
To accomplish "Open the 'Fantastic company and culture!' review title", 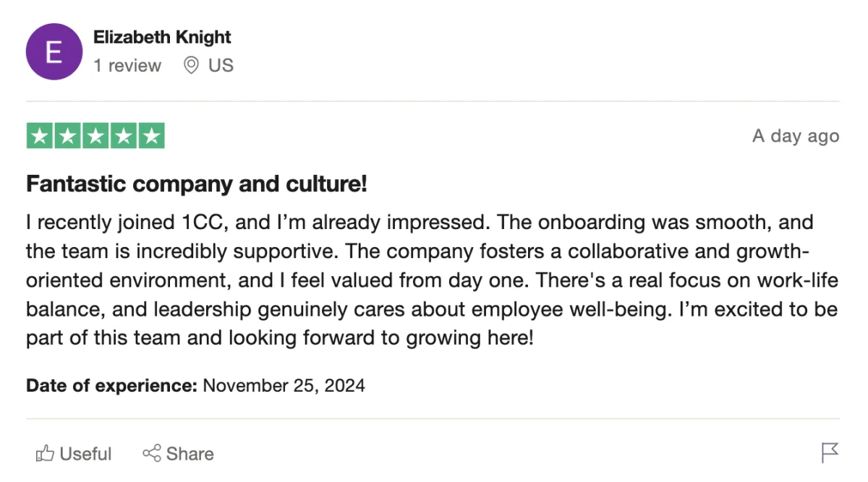I will 197,184.
